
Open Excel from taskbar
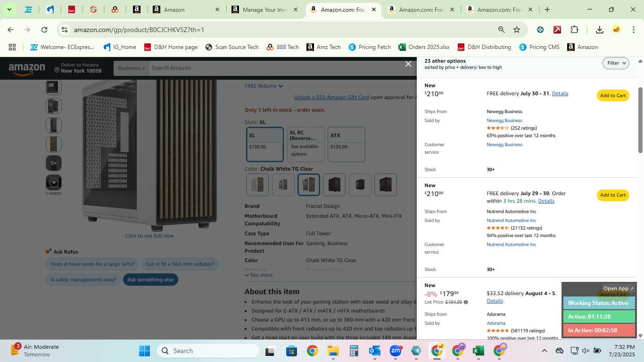tap(478, 351)
